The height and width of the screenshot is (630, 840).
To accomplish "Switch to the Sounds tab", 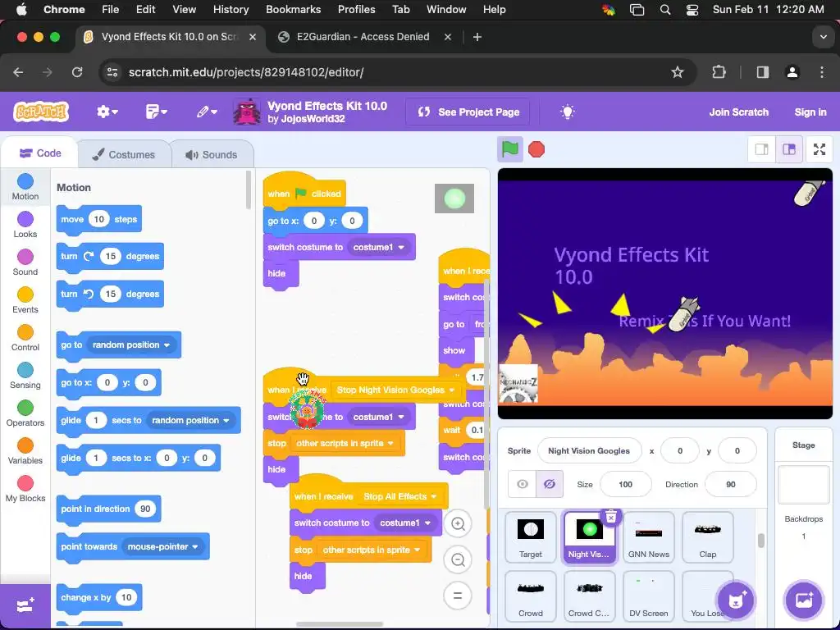I will 212,154.
